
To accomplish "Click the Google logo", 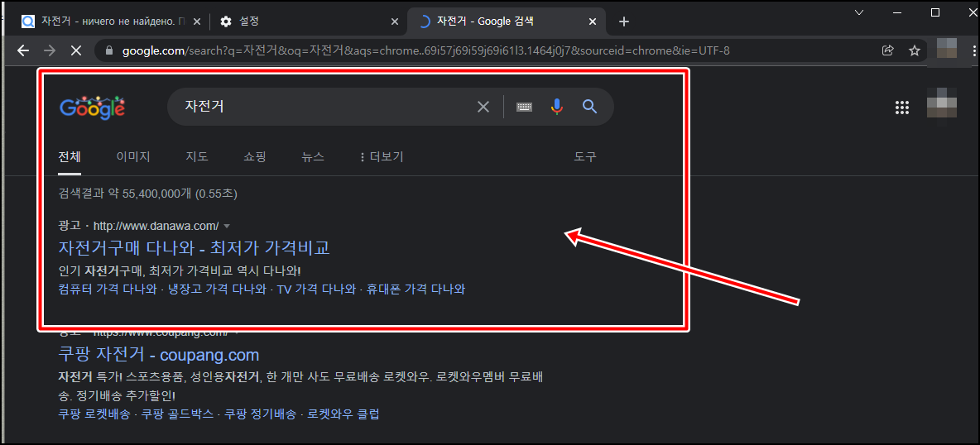I will (93, 108).
